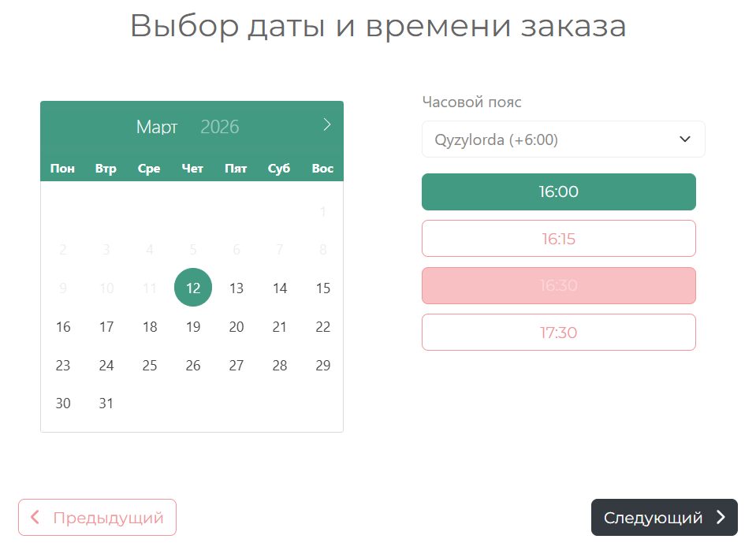Click the disabled 16:30 time slot
756x554 pixels.
[x=558, y=285]
